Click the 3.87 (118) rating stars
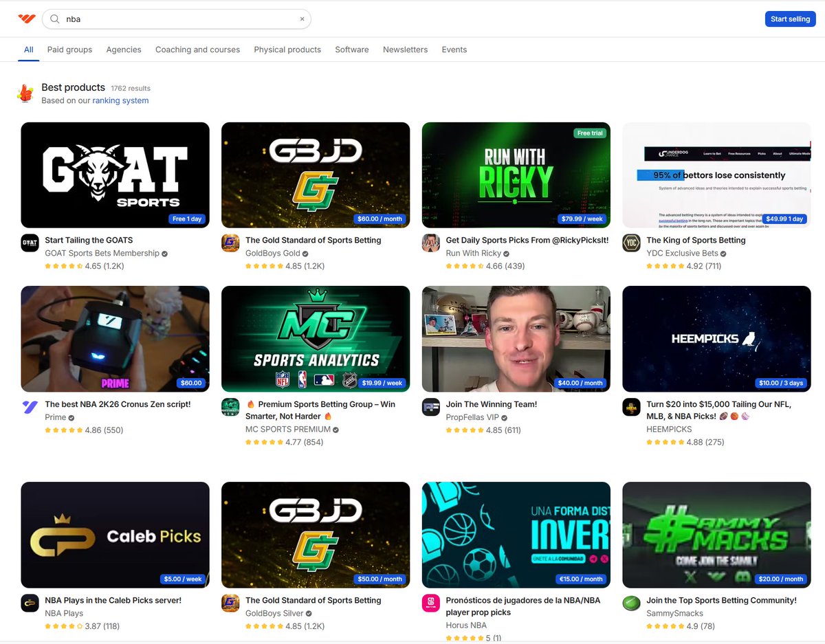 click(63, 626)
